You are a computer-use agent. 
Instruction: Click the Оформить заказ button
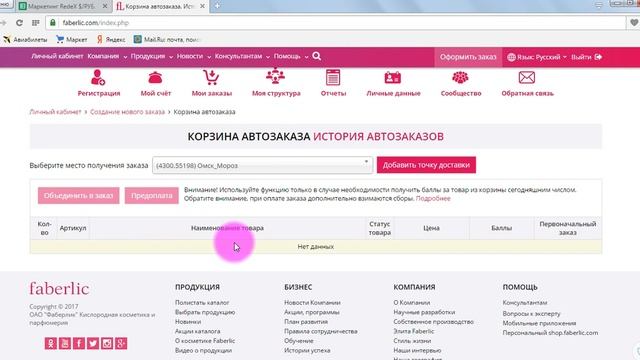pos(468,57)
